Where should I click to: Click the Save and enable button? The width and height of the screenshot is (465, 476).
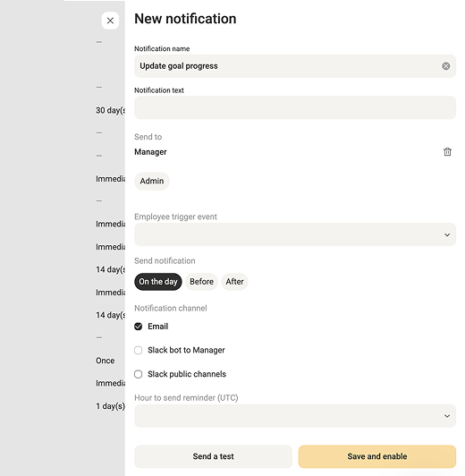pyautogui.click(x=377, y=456)
